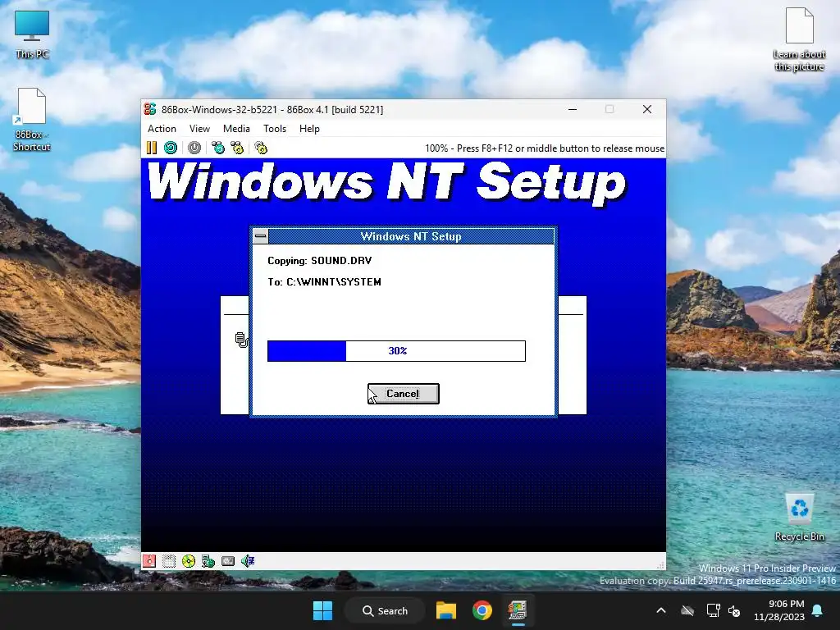Click the cloud sync tray icon
The image size is (840, 630).
687,610
